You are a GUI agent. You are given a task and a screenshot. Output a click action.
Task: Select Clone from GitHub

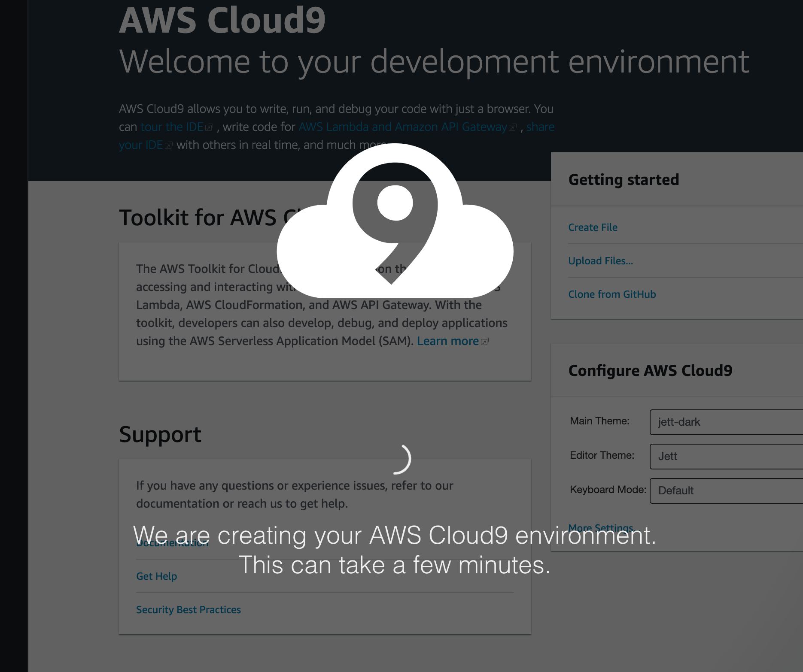[x=612, y=294]
